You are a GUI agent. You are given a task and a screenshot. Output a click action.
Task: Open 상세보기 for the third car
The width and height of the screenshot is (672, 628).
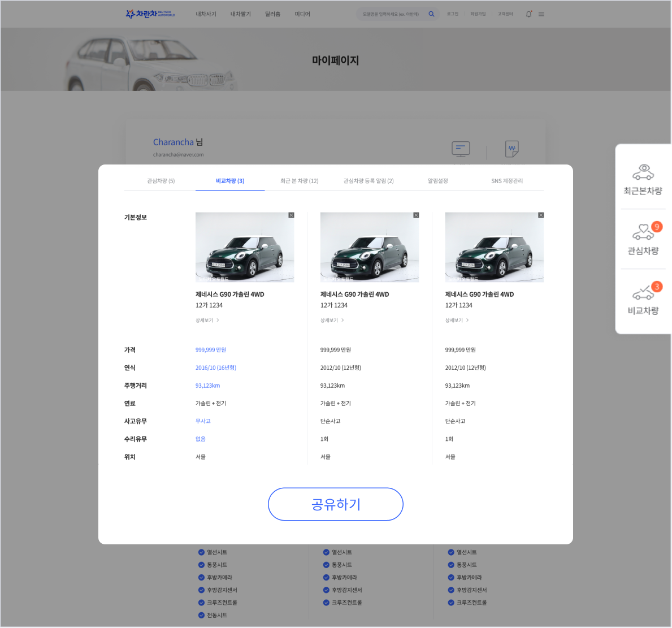[457, 320]
